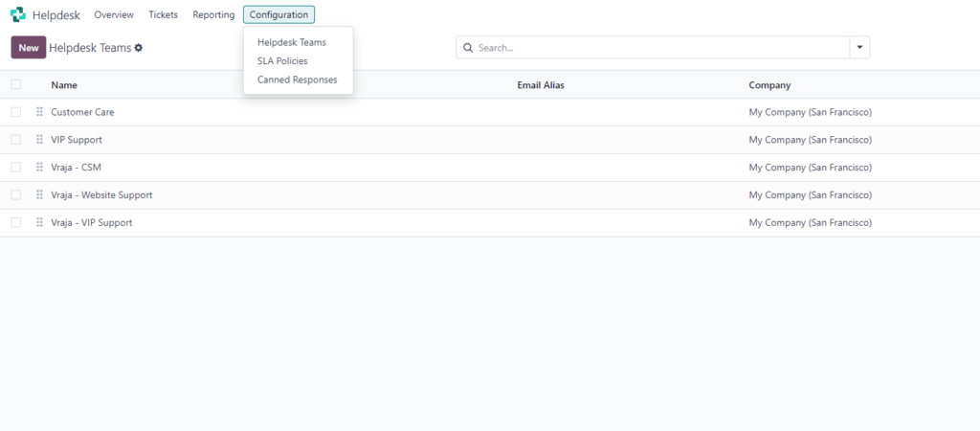Screen dimensions: 980x431
Task: Click the magnifier icon in search bar
Action: (x=468, y=48)
